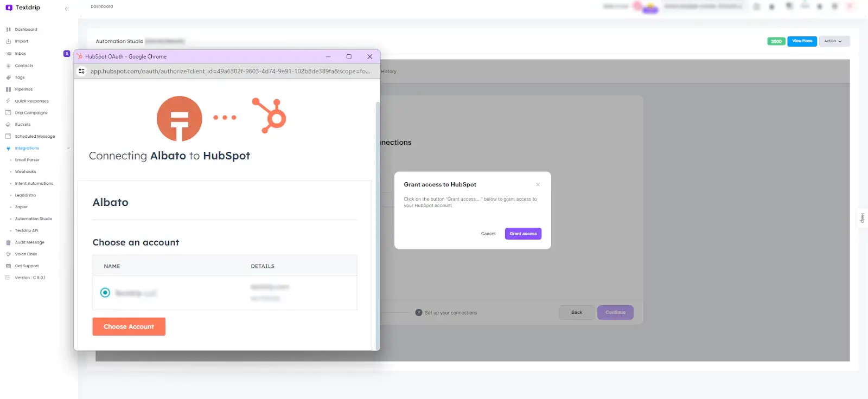868x399 pixels.
Task: Click the green 2000 credits badge
Action: click(x=776, y=41)
